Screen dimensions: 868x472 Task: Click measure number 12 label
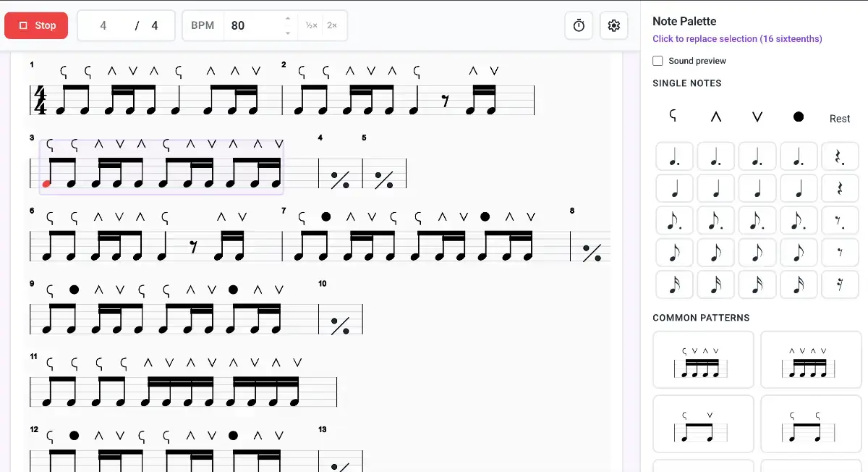tap(34, 429)
